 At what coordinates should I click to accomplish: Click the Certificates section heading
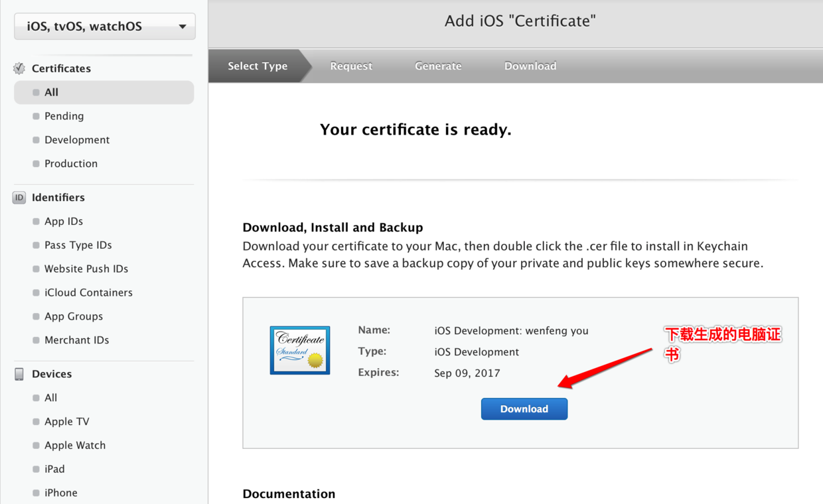coord(61,68)
